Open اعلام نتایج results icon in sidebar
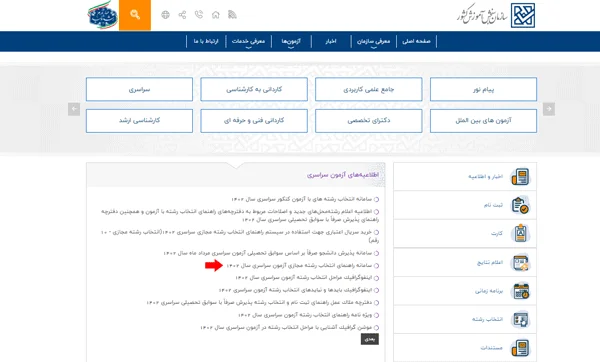 520,262
